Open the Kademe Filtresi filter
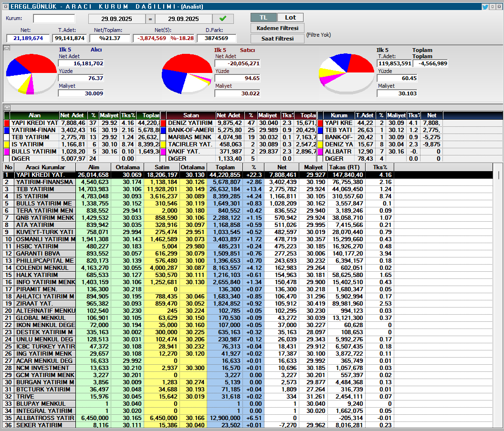 (277, 28)
